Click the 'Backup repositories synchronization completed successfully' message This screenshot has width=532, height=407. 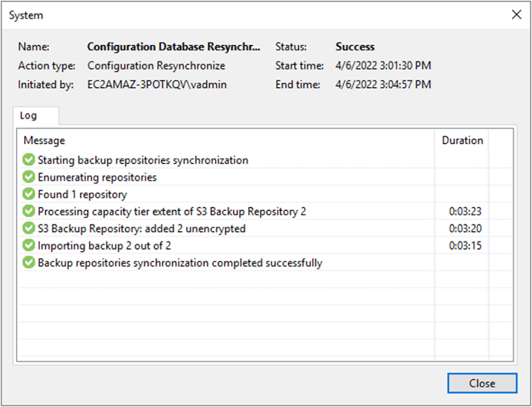180,262
